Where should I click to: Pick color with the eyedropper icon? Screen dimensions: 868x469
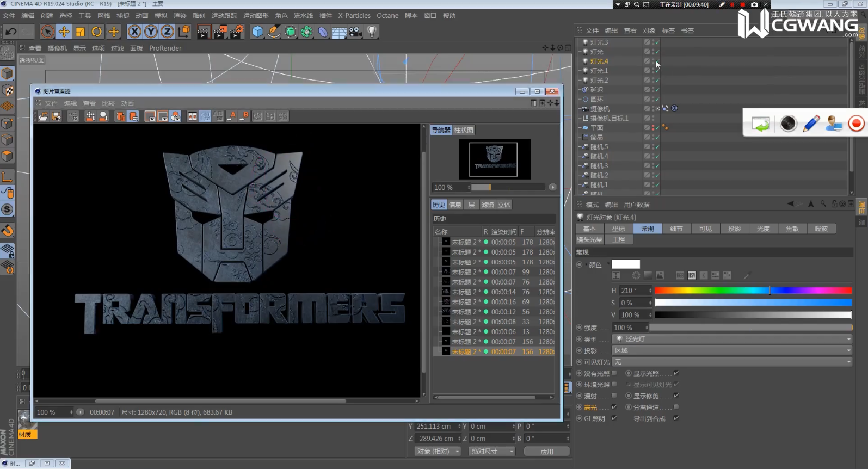[x=747, y=276]
